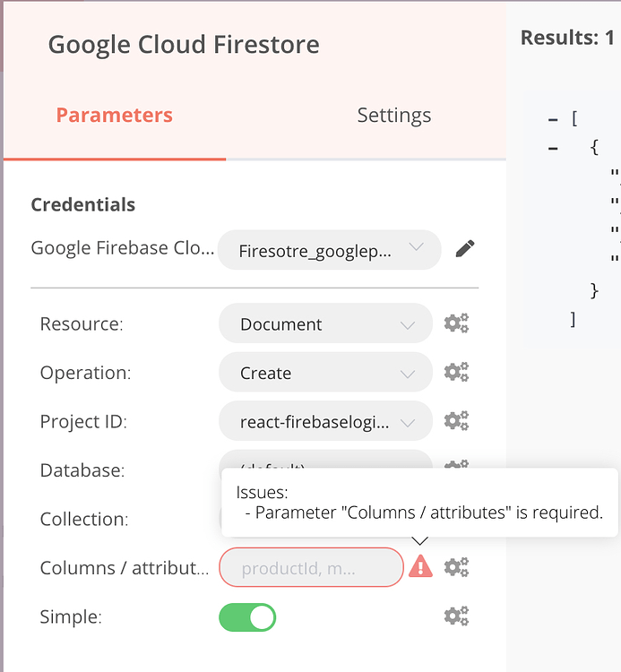621x672 pixels.
Task: Select the Parameters tab
Action: (114, 116)
